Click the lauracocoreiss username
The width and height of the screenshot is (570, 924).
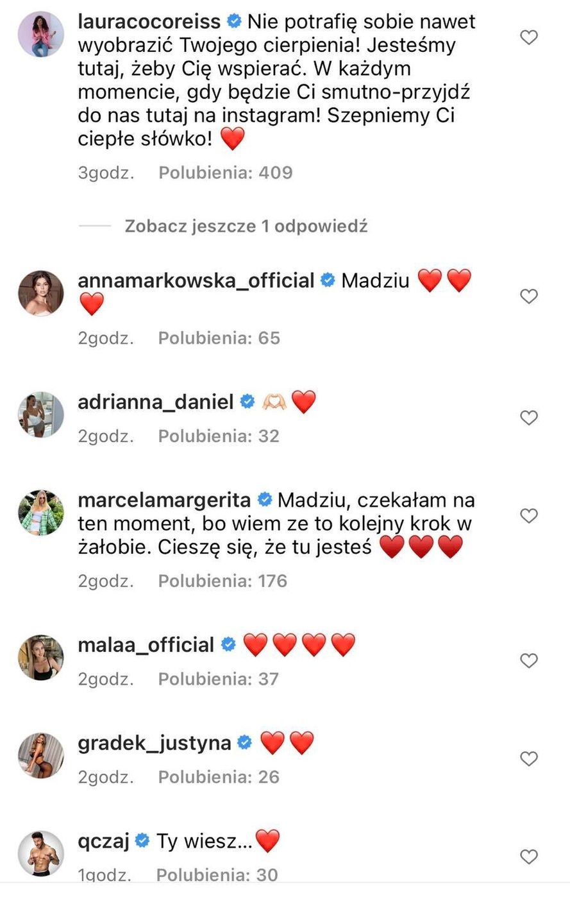coord(149,22)
